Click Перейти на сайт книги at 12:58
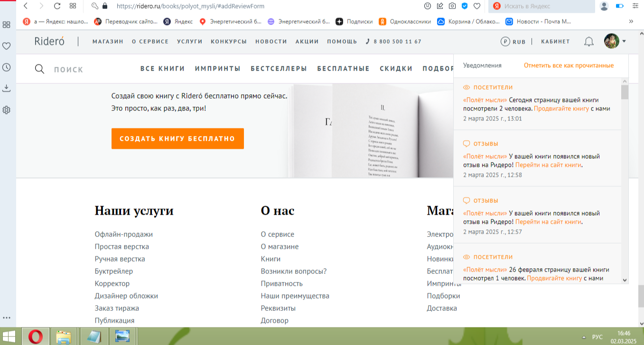The height and width of the screenshot is (345, 644). pyautogui.click(x=549, y=165)
